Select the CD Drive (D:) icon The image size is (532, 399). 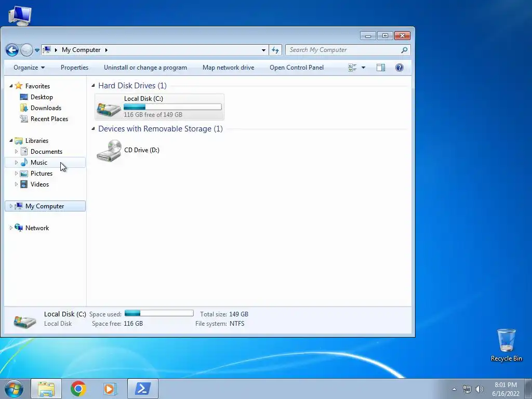tap(109, 150)
